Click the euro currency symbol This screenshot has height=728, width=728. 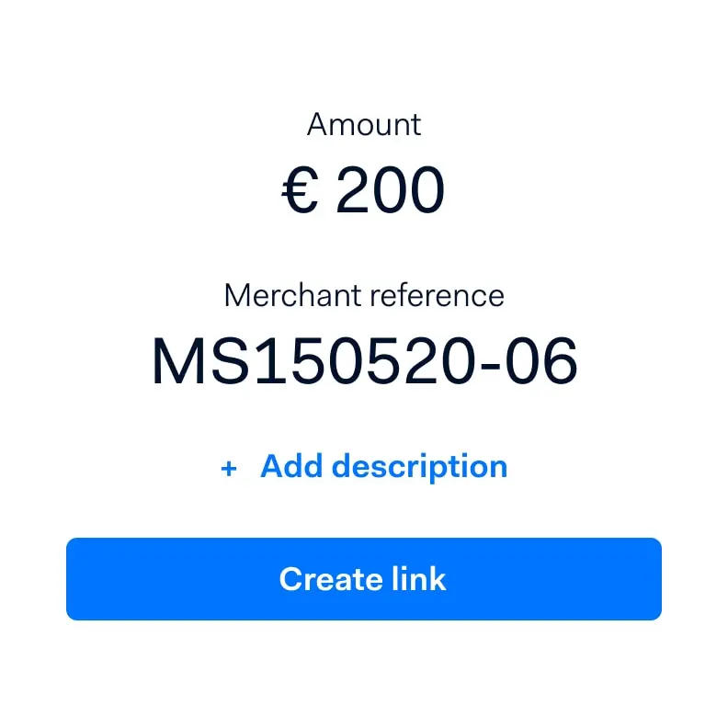300,193
